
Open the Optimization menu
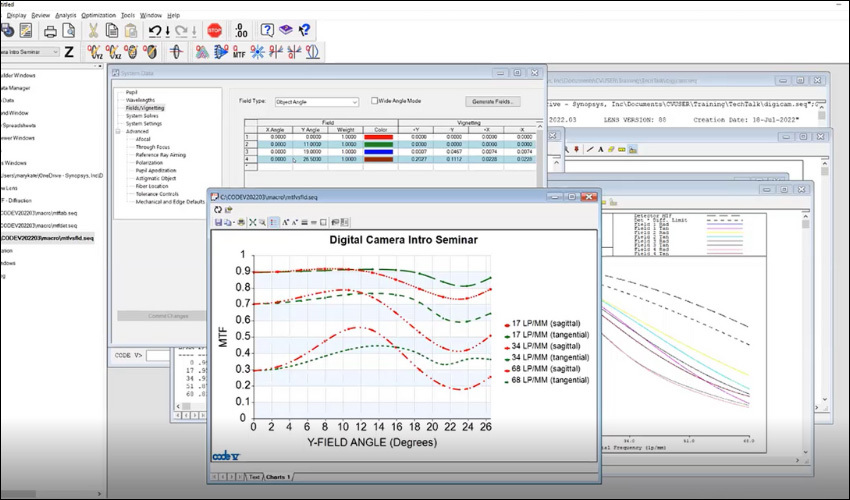pyautogui.click(x=98, y=16)
